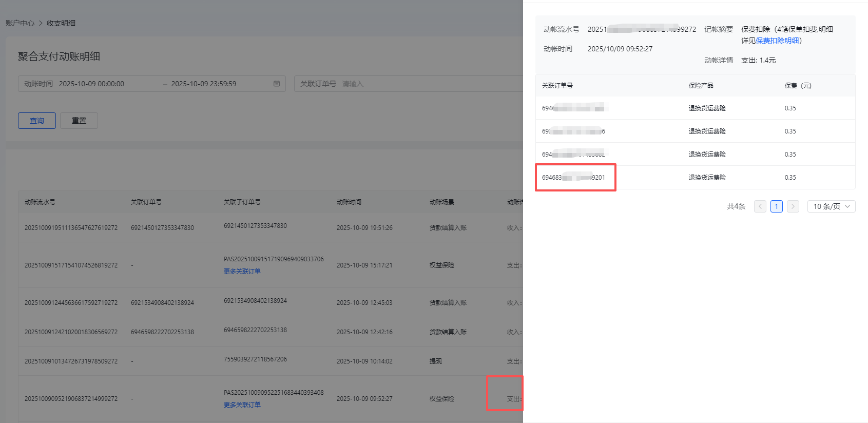The width and height of the screenshot is (868, 423).
Task: Click 关联子订单号 column header
Action: click(x=242, y=202)
